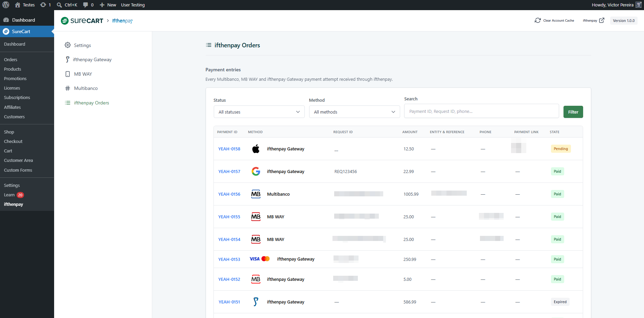Click the WordPress logo icon
The width and height of the screenshot is (644, 318).
coord(6,5)
